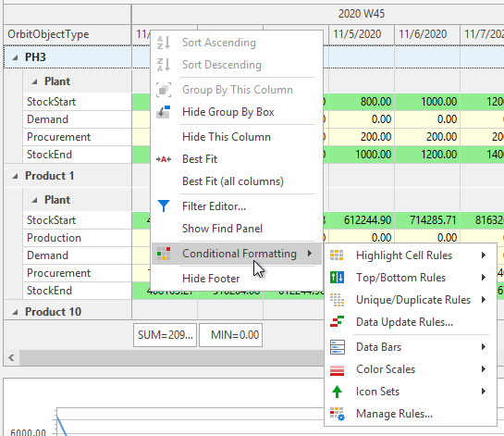Image resolution: width=504 pixels, height=436 pixels.
Task: Click the SUM=209... footer summary cell
Action: click(x=165, y=335)
